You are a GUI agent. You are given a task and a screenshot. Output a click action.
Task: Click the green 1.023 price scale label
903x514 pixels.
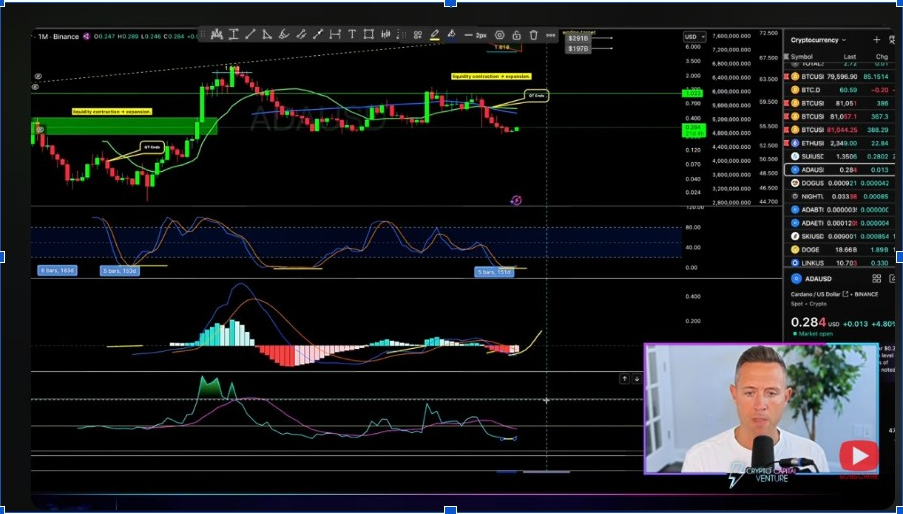(690, 93)
